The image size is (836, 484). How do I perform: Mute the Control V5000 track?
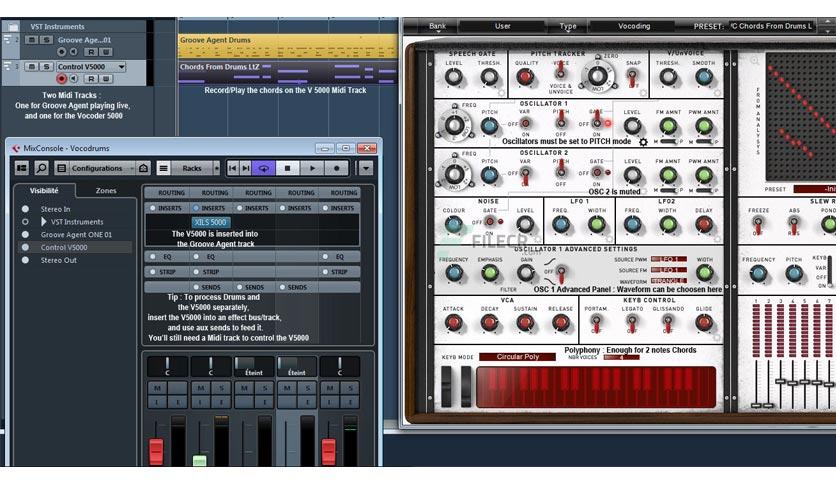point(31,67)
